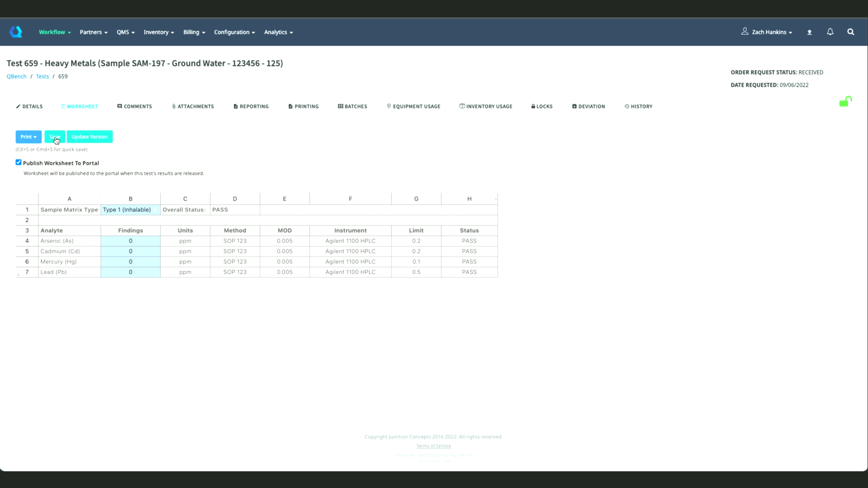Click the upload arrow icon in header
Screen dimensions: 868x488
809,32
